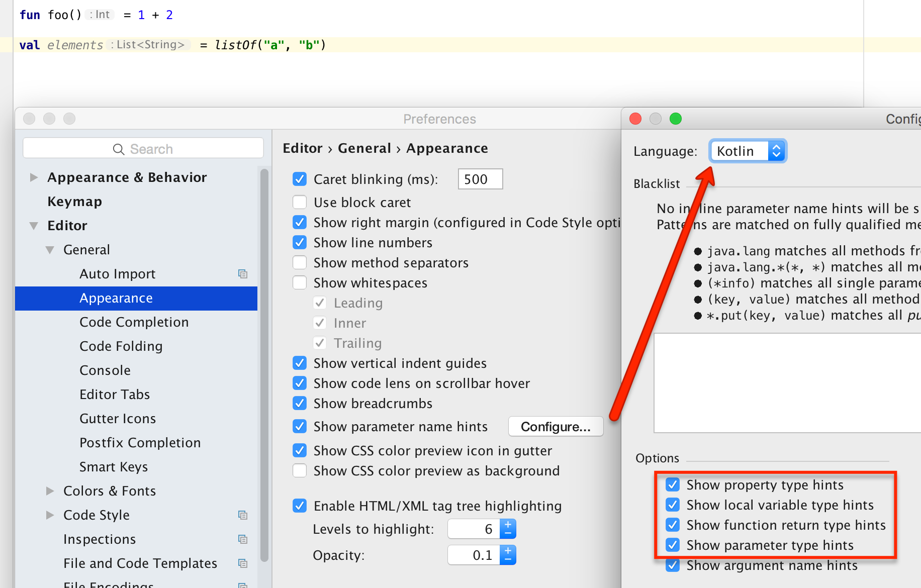Click the ': List<String>' type hint in the editor
This screenshot has width=921, height=588.
[150, 45]
